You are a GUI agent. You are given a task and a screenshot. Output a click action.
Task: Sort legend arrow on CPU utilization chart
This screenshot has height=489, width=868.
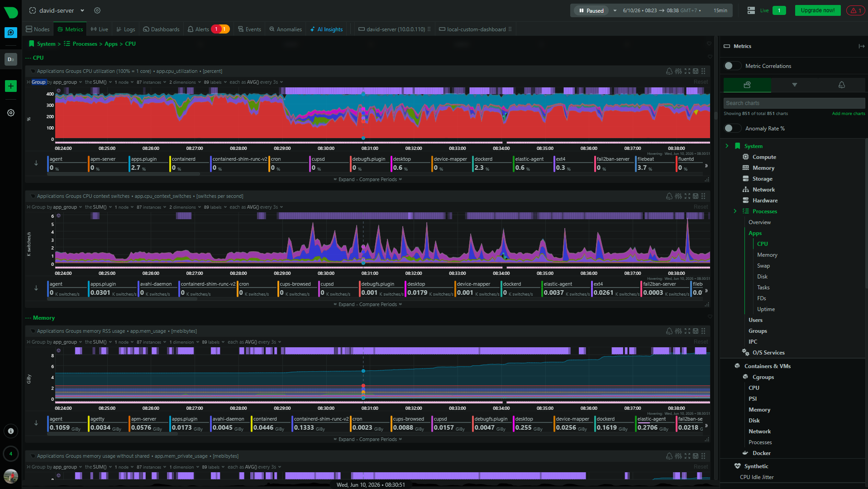point(36,163)
